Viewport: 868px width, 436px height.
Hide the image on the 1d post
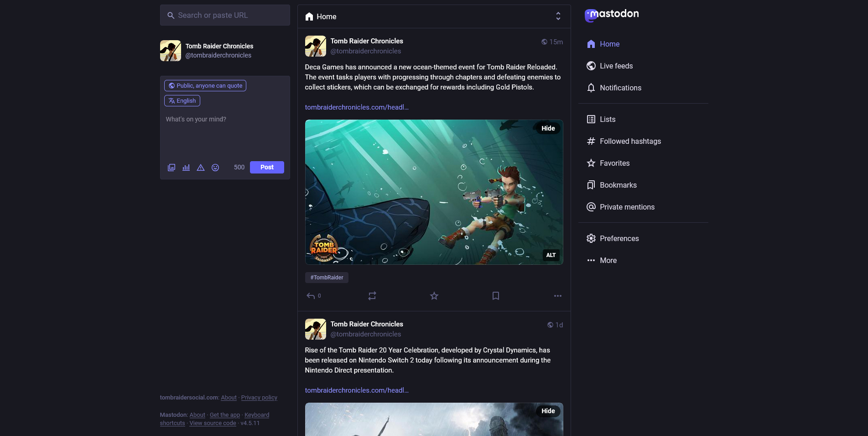pyautogui.click(x=548, y=411)
